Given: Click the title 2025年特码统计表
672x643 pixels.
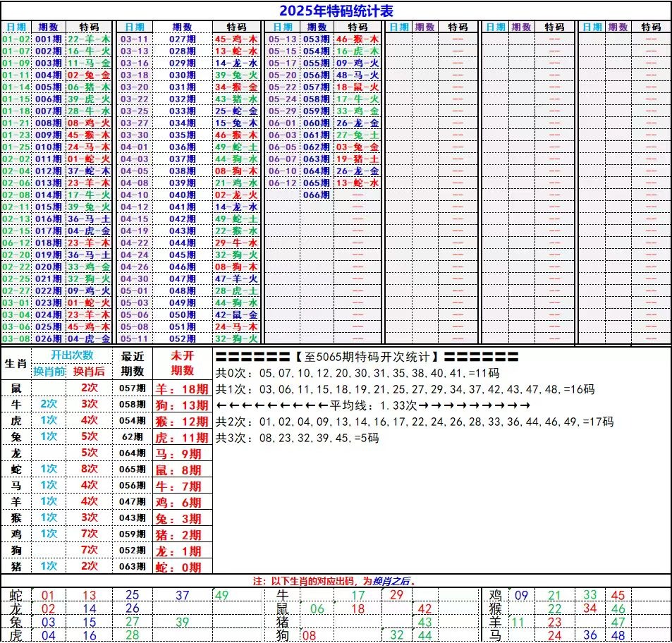Looking at the screenshot, I should (x=336, y=8).
